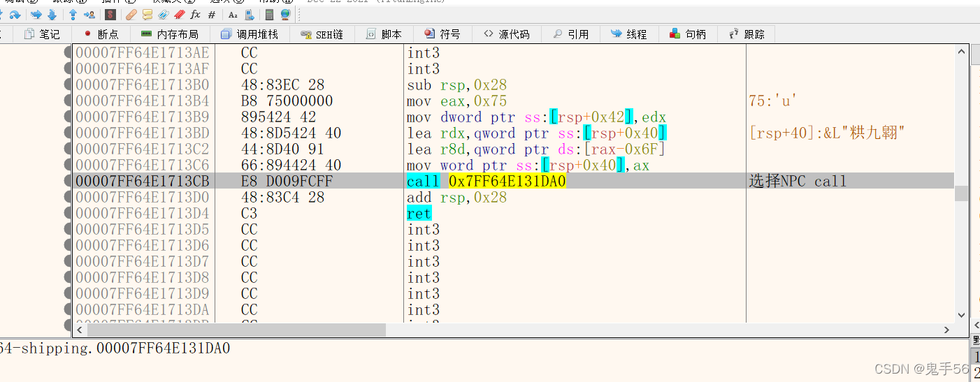Toggle breakpoint bullet at address 00007FF64E1713C6
The width and height of the screenshot is (980, 382).
click(68, 166)
